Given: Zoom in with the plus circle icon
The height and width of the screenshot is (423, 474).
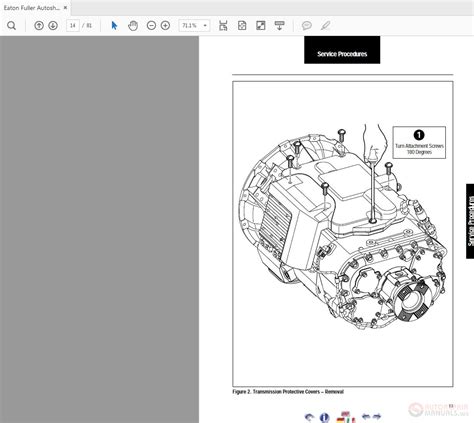Looking at the screenshot, I should [165, 25].
